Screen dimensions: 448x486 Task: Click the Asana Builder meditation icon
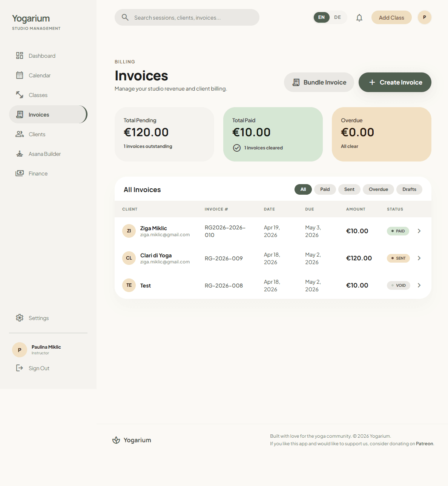(20, 154)
